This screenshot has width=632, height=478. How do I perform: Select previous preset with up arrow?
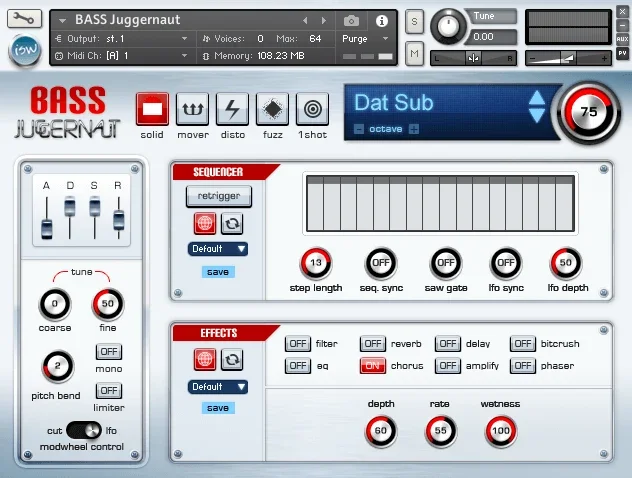point(537,98)
